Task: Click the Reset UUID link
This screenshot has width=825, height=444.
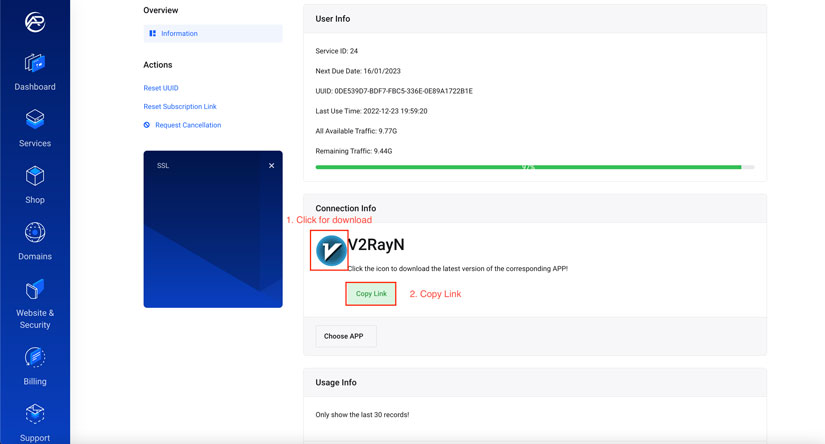Action: (161, 88)
